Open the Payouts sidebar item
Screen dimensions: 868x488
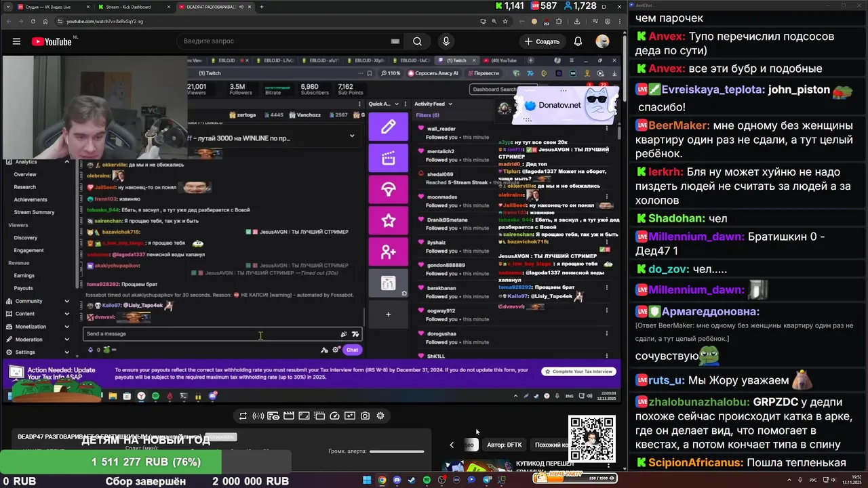[x=23, y=288]
